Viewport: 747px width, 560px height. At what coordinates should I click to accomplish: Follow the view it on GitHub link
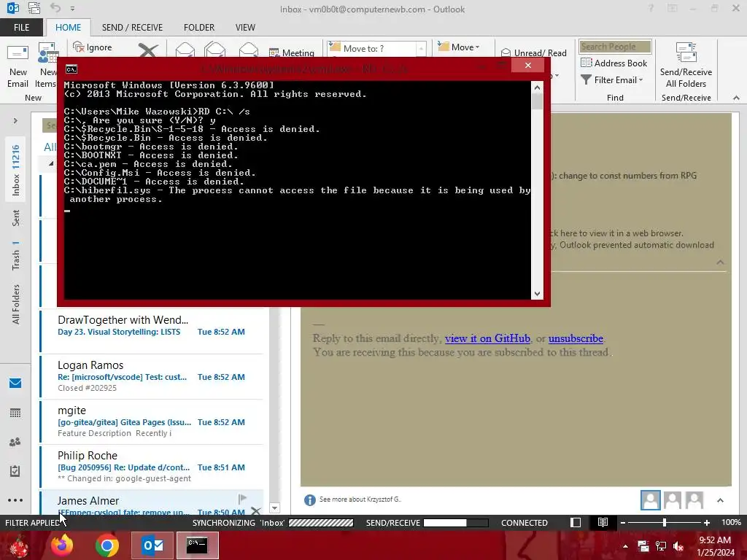click(487, 338)
